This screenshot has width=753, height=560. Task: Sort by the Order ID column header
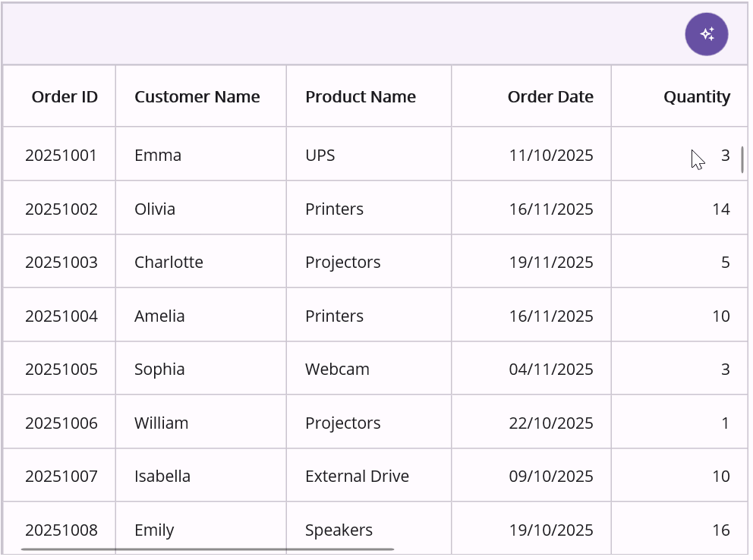coord(65,96)
